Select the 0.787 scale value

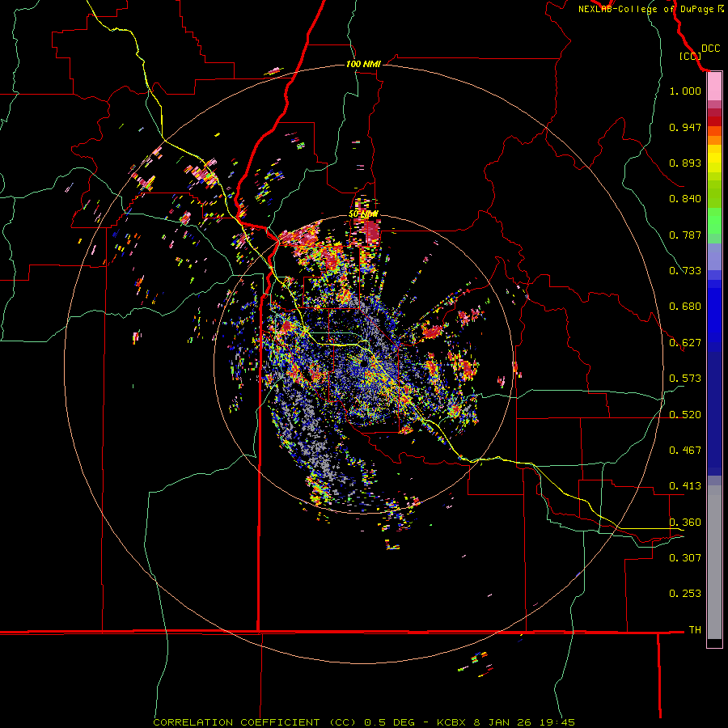coord(685,235)
